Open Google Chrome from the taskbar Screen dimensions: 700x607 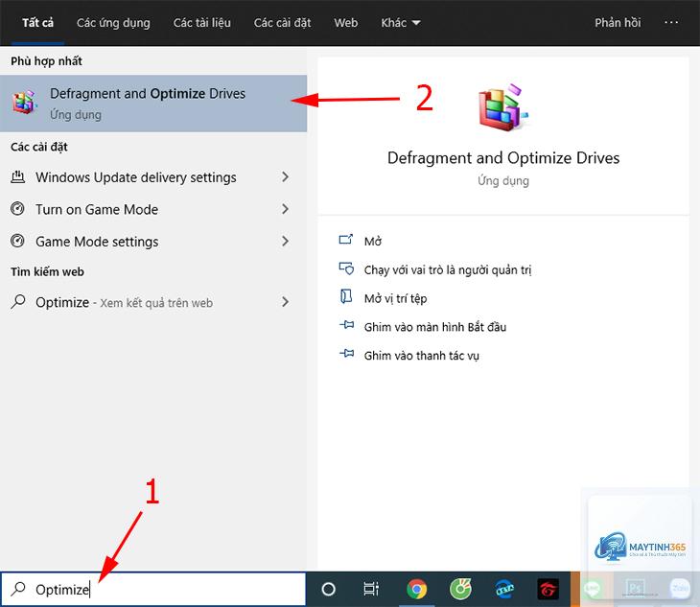tap(416, 589)
